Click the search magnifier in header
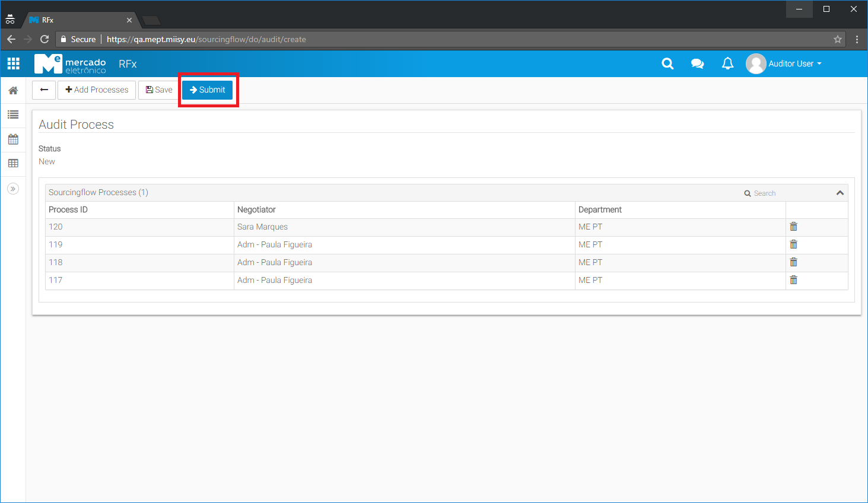This screenshot has width=868, height=503. (667, 63)
